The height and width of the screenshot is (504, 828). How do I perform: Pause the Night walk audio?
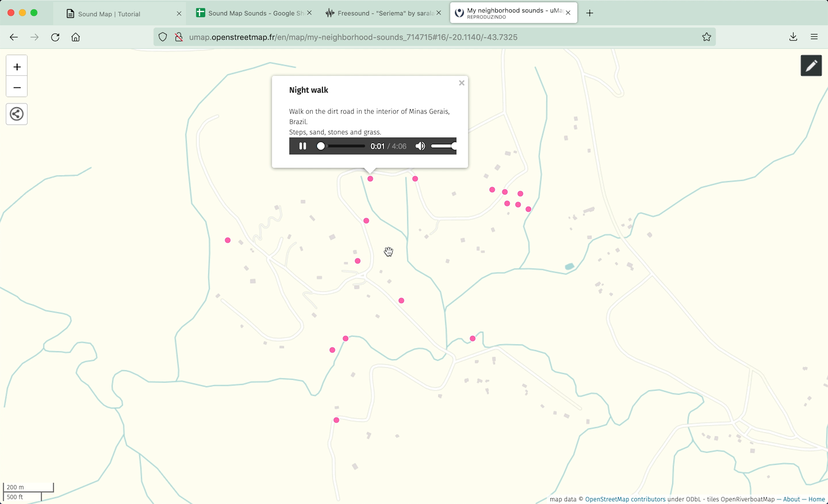click(x=302, y=146)
